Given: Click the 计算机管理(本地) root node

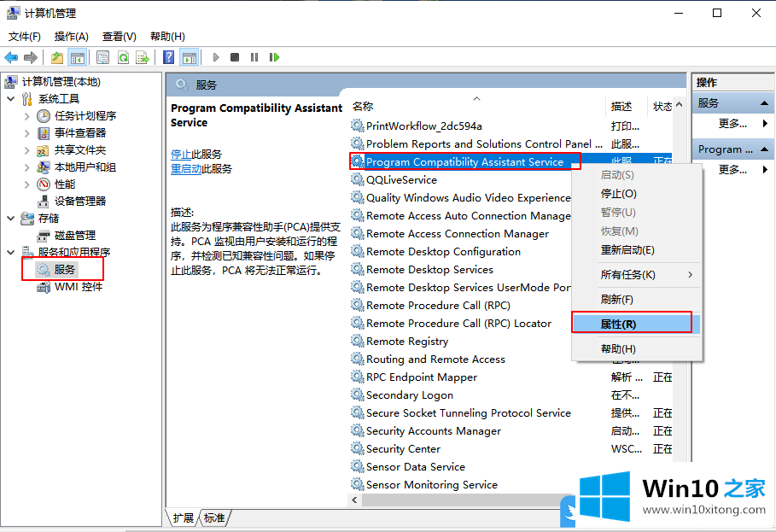Looking at the screenshot, I should [61, 82].
